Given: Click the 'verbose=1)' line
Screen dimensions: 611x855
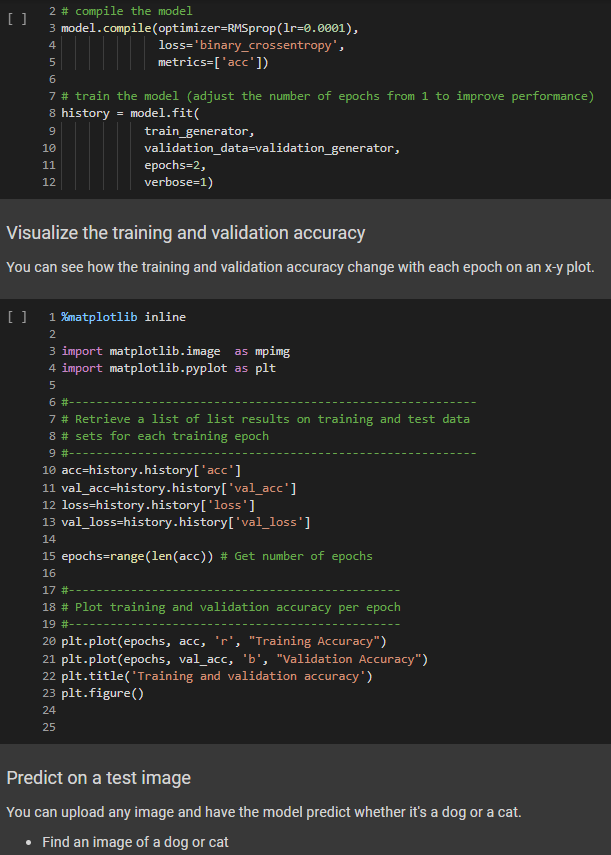Looking at the screenshot, I should 179,182.
